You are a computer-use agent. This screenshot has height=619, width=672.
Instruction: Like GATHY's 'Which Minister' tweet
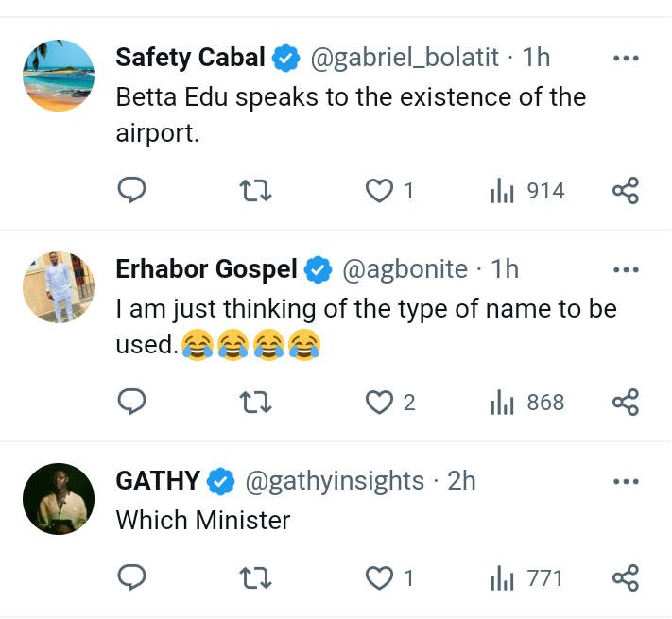tap(379, 577)
